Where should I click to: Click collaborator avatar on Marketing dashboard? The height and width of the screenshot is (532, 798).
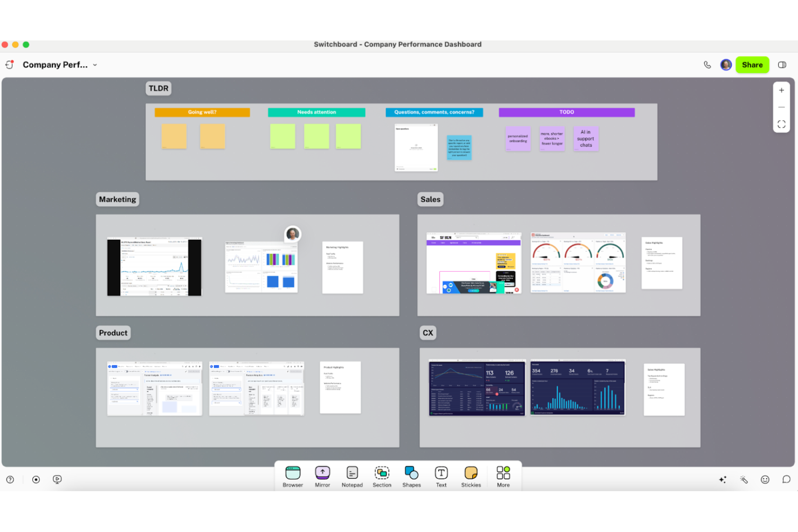pyautogui.click(x=293, y=234)
